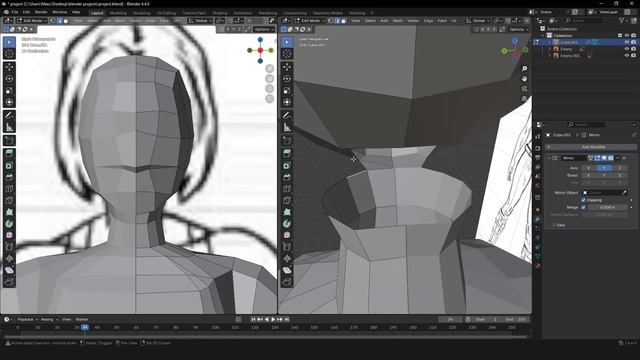
Task: Open Edit Mode dropdown in left viewport
Action: 31,20
